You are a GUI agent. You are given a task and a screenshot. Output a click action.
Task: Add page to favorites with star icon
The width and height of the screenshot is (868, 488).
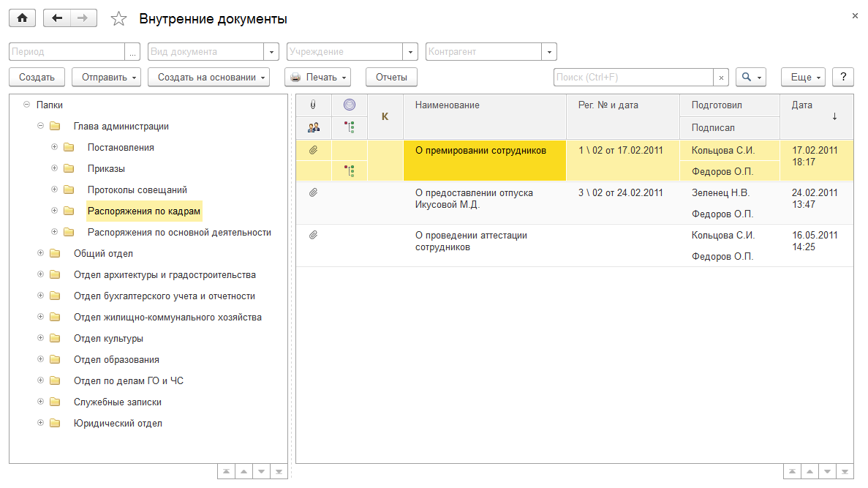point(118,19)
